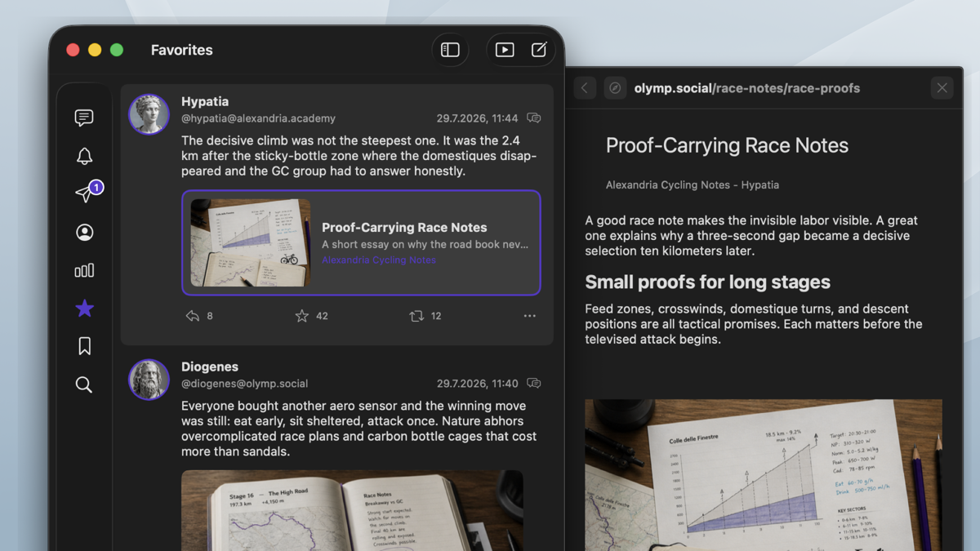Open in Safari compass icon
Image resolution: width=980 pixels, height=551 pixels.
[x=615, y=88]
